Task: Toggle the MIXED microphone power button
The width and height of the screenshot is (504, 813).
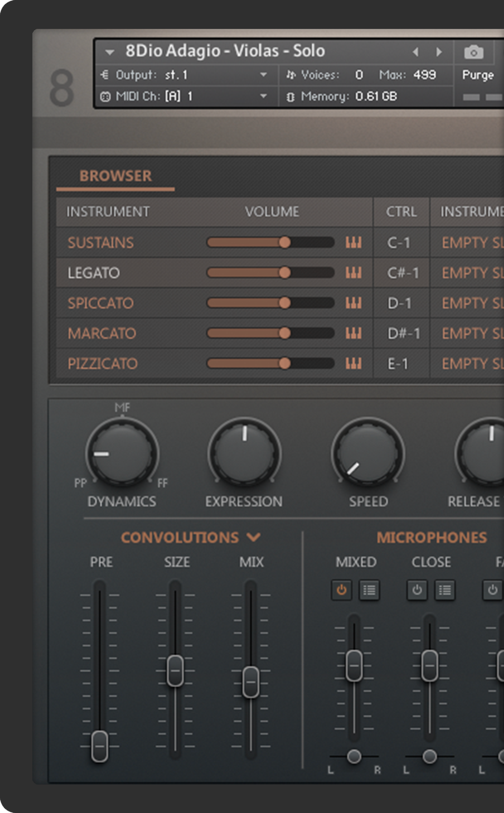Action: point(341,590)
